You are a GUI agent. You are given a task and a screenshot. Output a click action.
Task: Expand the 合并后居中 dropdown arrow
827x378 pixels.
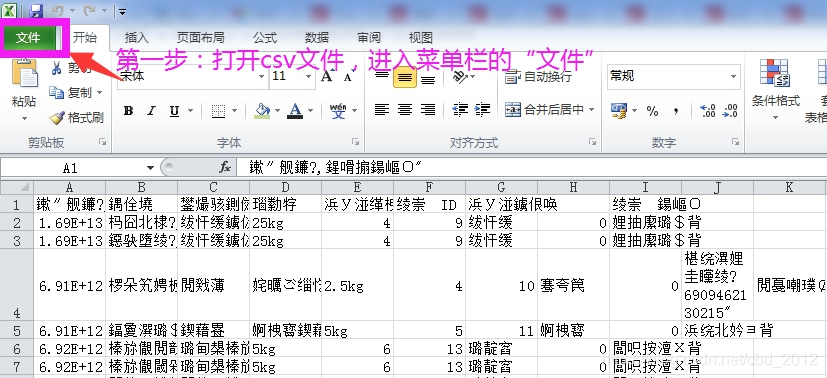pos(591,110)
